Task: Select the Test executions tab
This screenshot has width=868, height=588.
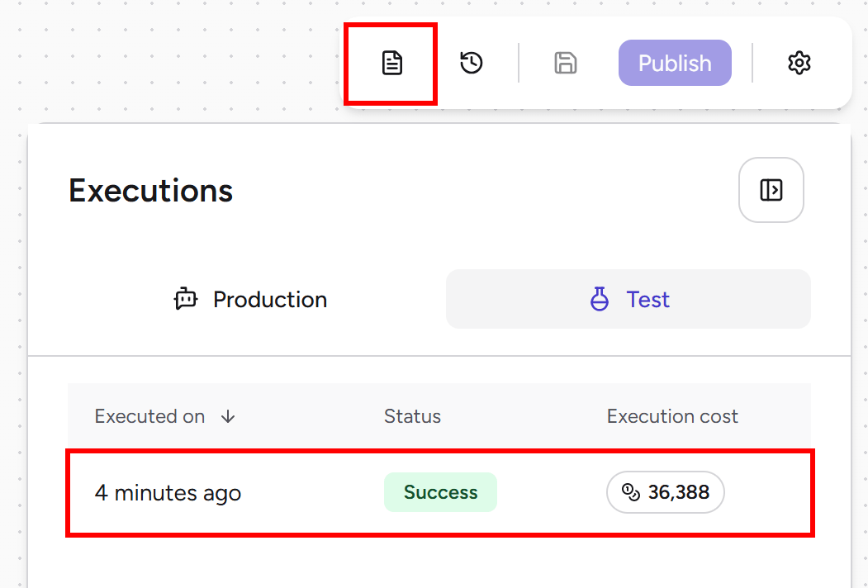Action: point(628,299)
